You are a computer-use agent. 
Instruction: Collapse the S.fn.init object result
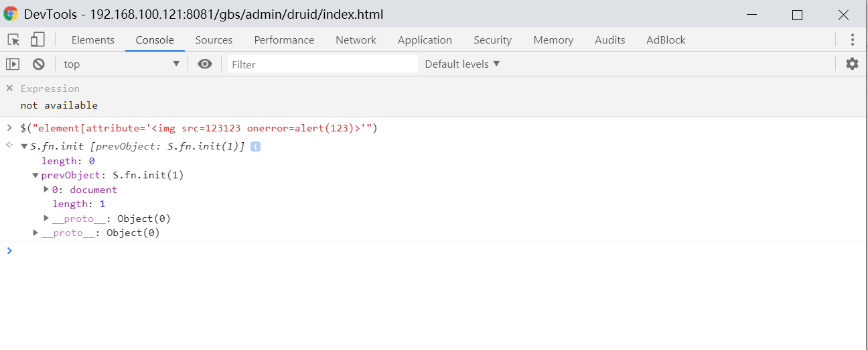[x=25, y=146]
